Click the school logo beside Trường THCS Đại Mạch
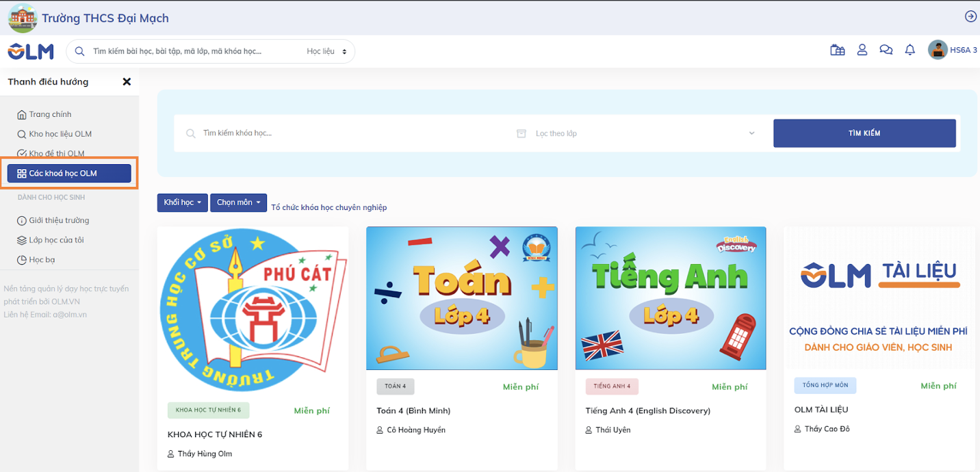Viewport: 980px width, 472px height. pos(23,18)
